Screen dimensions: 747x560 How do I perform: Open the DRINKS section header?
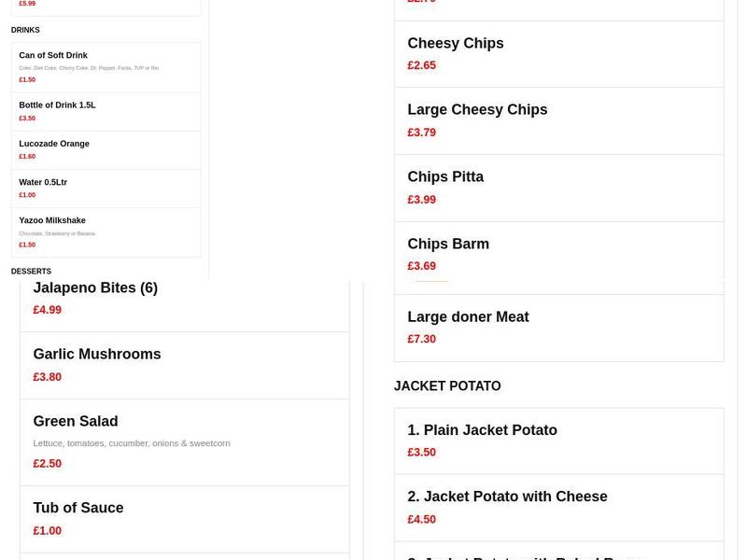click(x=25, y=30)
